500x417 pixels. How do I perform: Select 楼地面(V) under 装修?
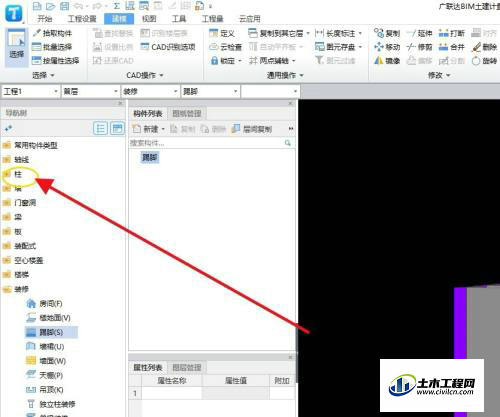49,318
